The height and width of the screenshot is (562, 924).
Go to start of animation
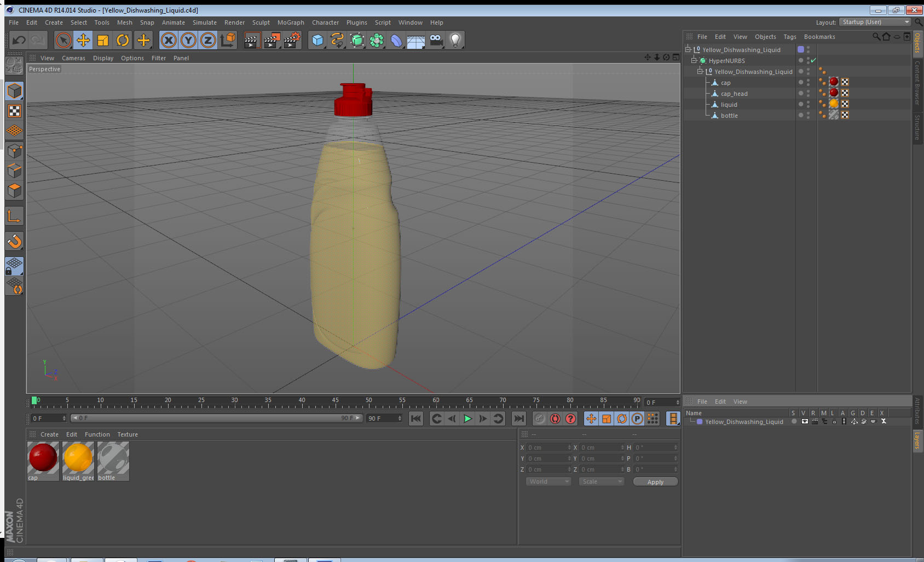click(x=416, y=418)
